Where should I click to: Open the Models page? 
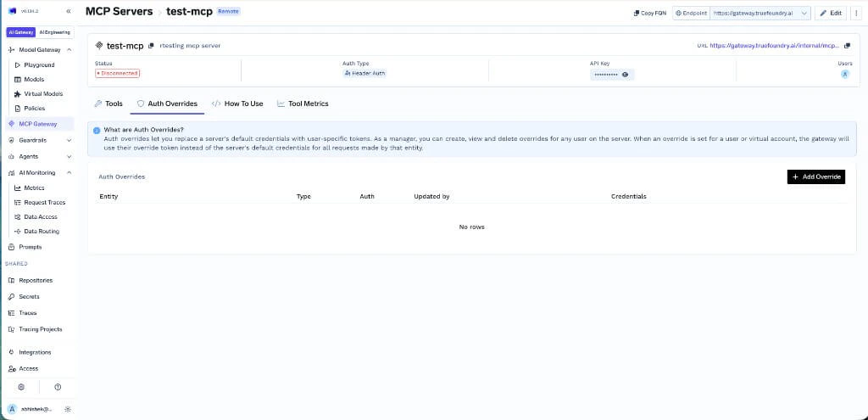click(34, 79)
